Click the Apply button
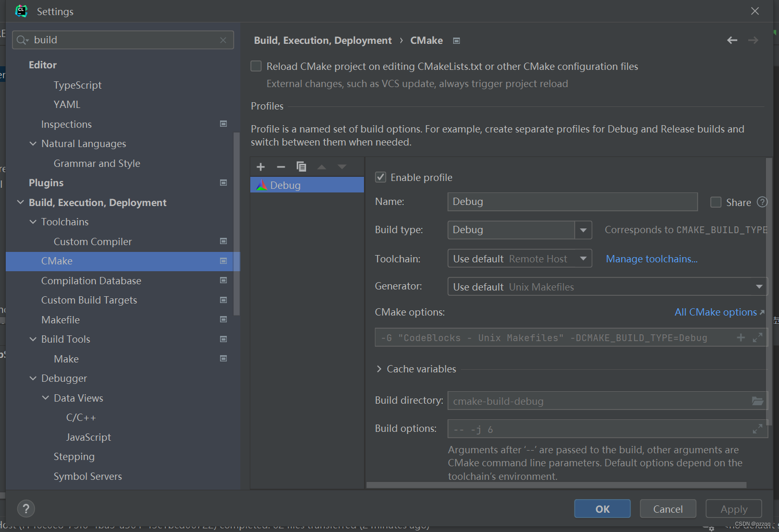 pyautogui.click(x=734, y=509)
